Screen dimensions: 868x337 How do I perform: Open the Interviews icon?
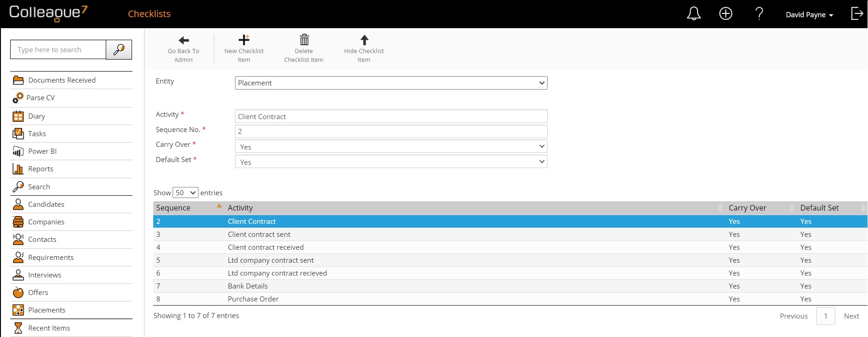click(18, 275)
